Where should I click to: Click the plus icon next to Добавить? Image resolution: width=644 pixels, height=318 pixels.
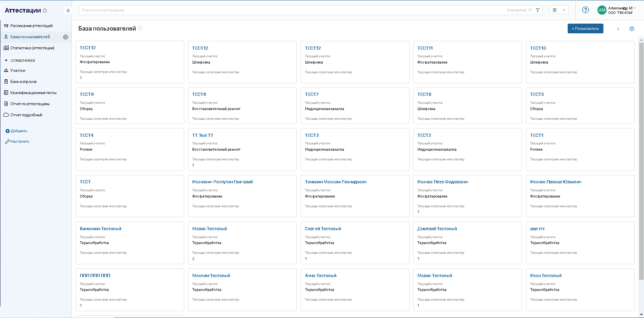click(7, 131)
